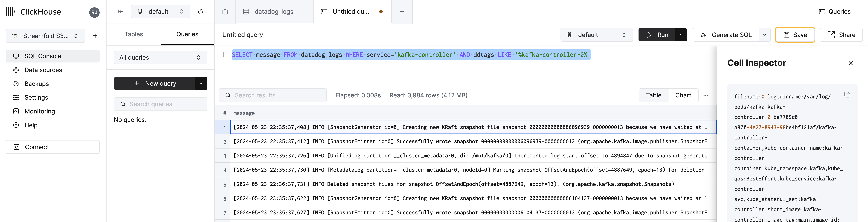Run the query

click(657, 35)
